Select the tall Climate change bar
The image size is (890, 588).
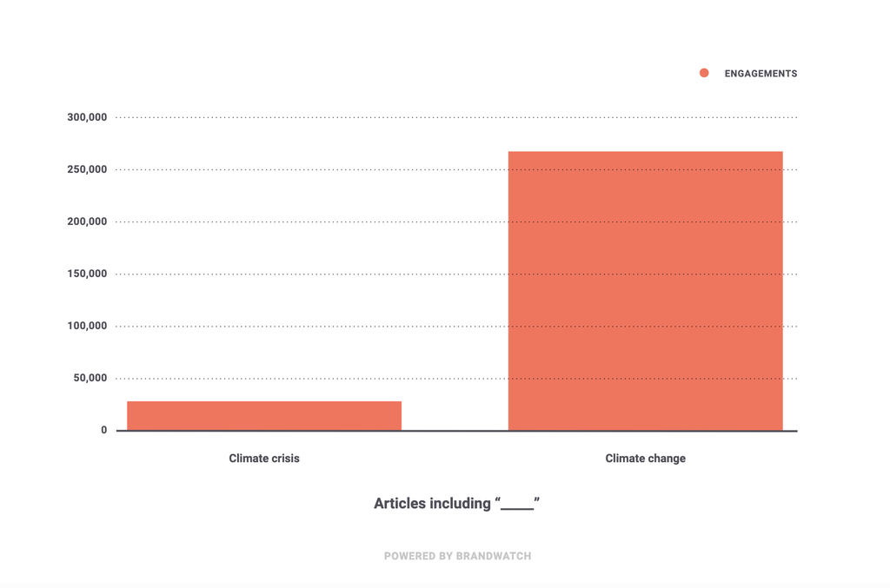(x=645, y=291)
